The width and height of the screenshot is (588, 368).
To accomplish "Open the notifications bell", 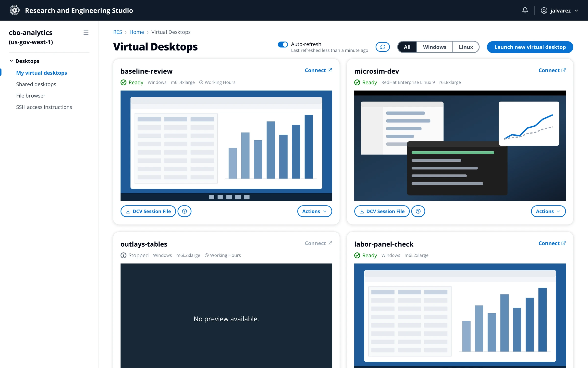I will coord(525,10).
